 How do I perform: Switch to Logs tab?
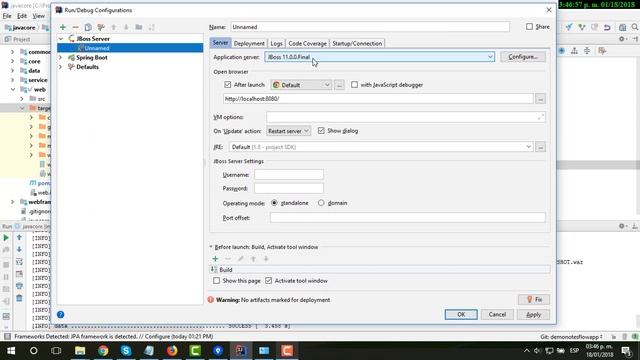click(276, 43)
